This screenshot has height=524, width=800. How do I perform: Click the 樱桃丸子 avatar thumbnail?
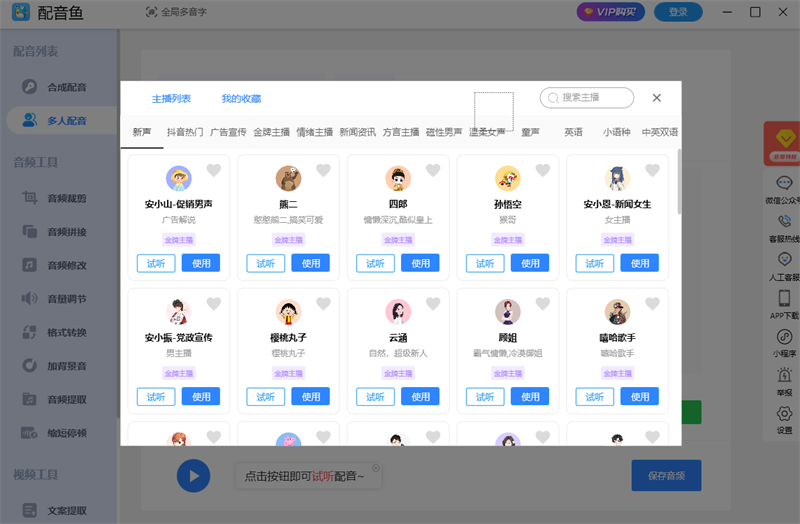click(x=289, y=312)
